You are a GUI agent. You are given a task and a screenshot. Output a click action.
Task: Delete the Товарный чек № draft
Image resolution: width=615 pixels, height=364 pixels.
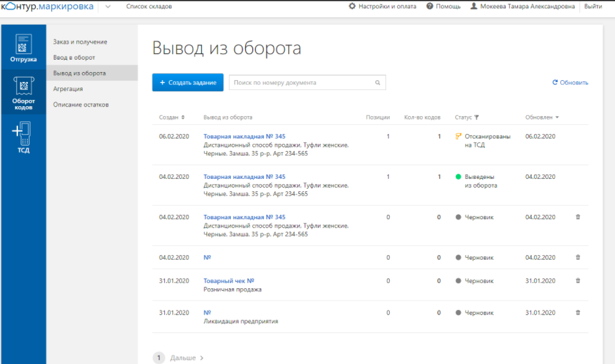pyautogui.click(x=578, y=281)
